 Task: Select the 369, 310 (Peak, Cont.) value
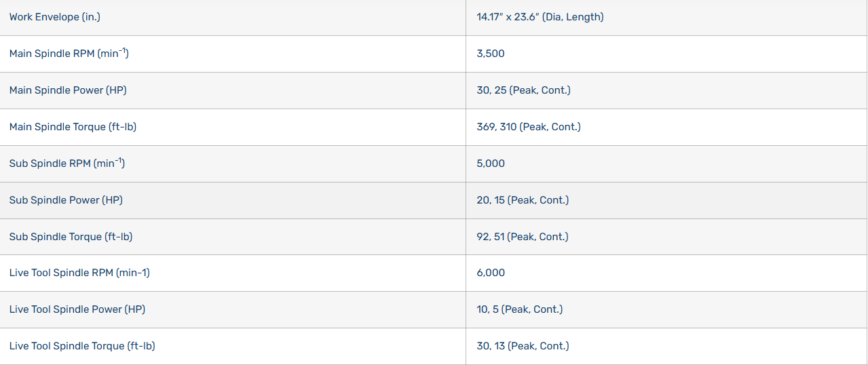(529, 127)
